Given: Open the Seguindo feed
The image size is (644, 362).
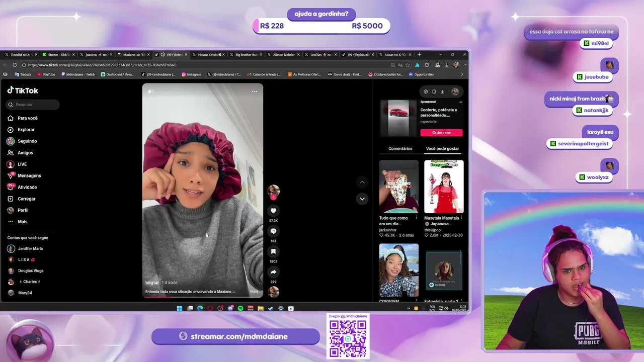Looking at the screenshot, I should tap(23, 141).
